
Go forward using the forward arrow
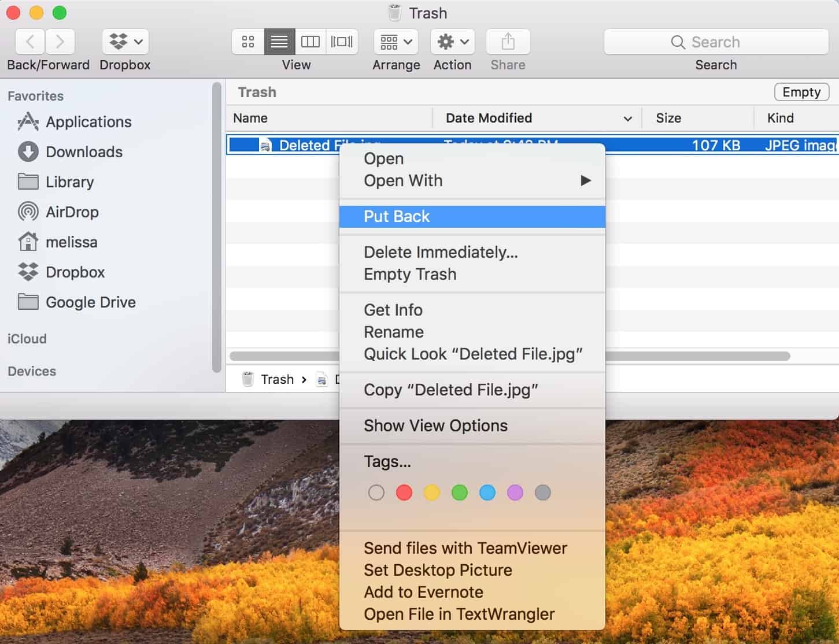(x=60, y=42)
